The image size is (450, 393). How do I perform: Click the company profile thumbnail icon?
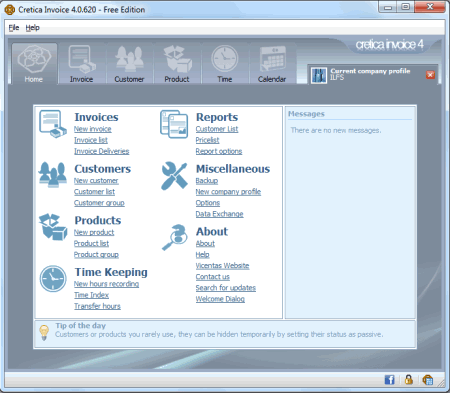(x=319, y=75)
